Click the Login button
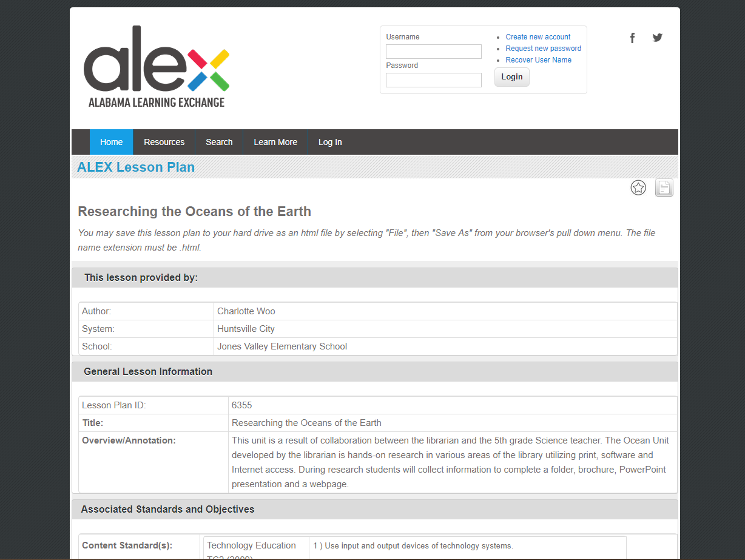Image resolution: width=745 pixels, height=560 pixels. click(511, 76)
